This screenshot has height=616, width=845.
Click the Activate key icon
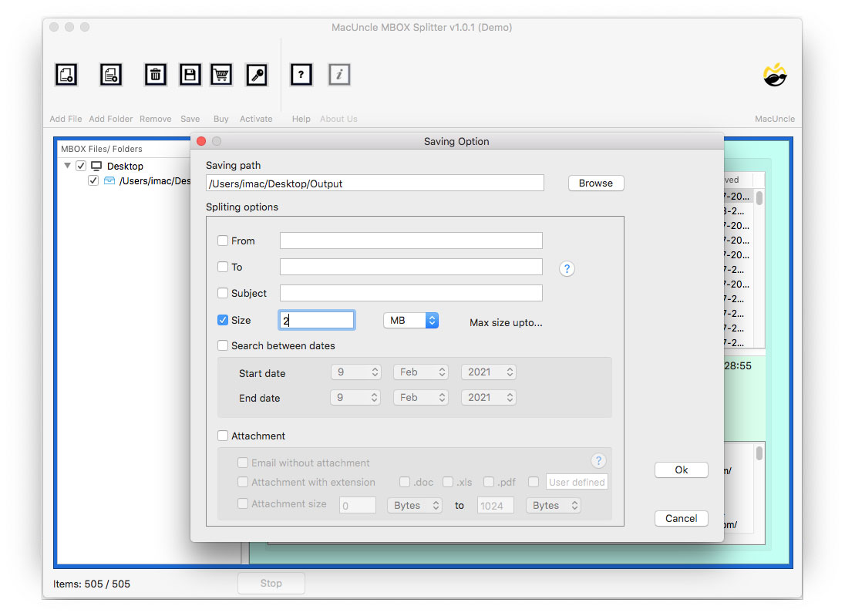[256, 74]
